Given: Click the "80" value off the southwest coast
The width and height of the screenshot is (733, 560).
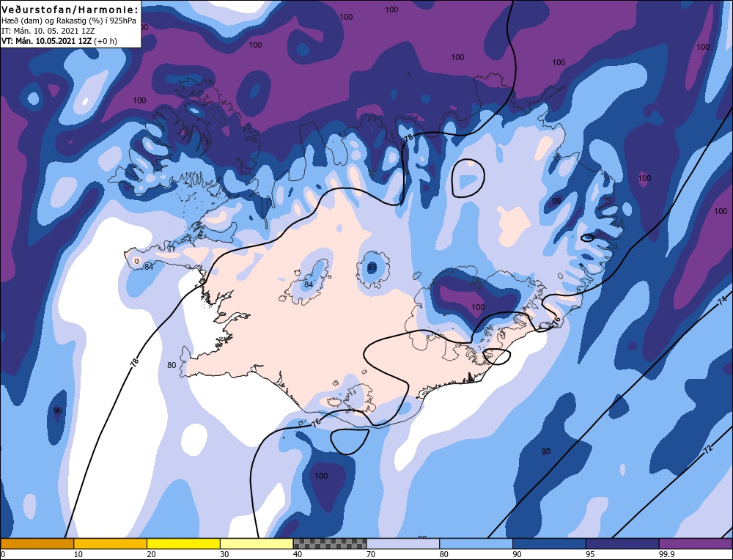Looking at the screenshot, I should 172,365.
